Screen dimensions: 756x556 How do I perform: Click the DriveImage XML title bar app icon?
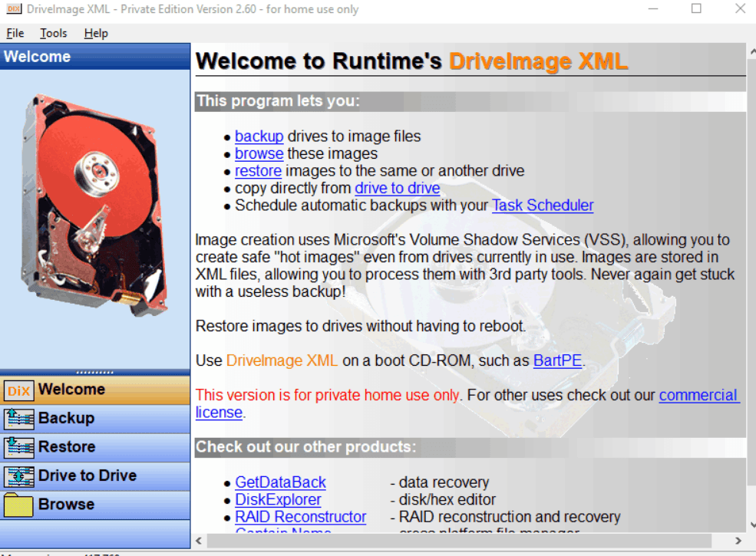pos(14,8)
